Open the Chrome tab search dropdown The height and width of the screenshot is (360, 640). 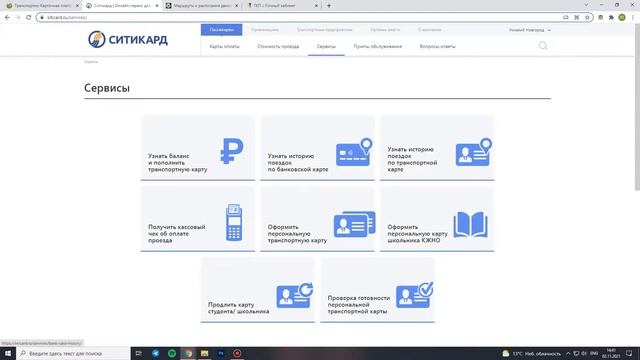coord(586,5)
